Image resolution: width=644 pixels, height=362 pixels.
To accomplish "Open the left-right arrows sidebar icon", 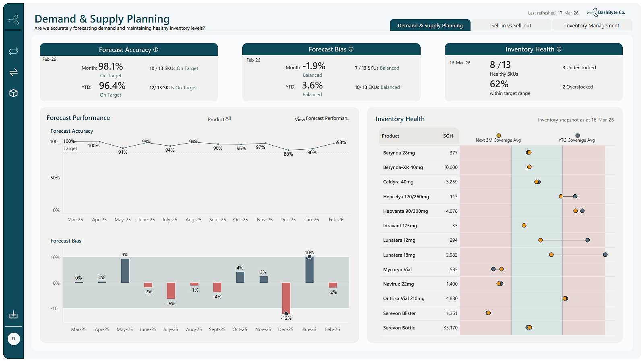I will [13, 72].
